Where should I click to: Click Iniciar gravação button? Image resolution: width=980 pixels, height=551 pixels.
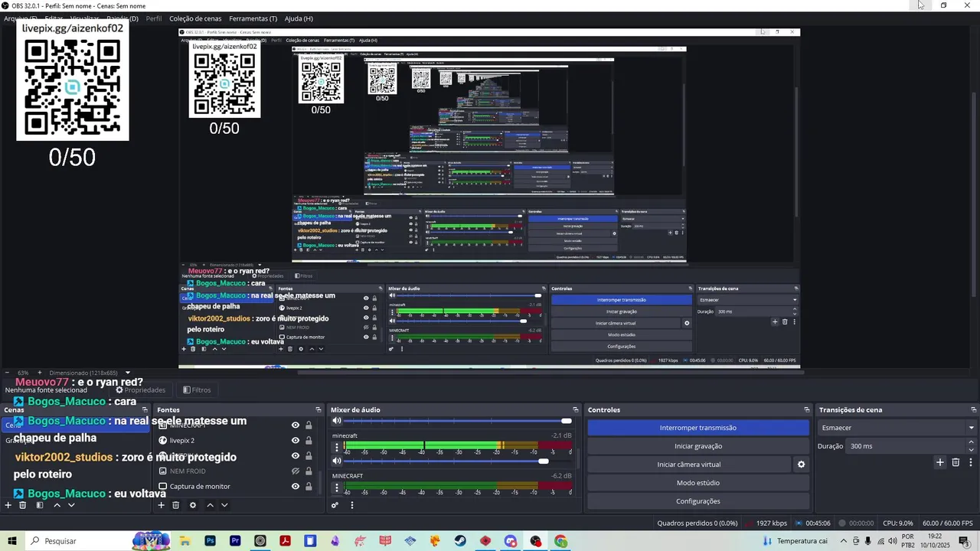(698, 446)
